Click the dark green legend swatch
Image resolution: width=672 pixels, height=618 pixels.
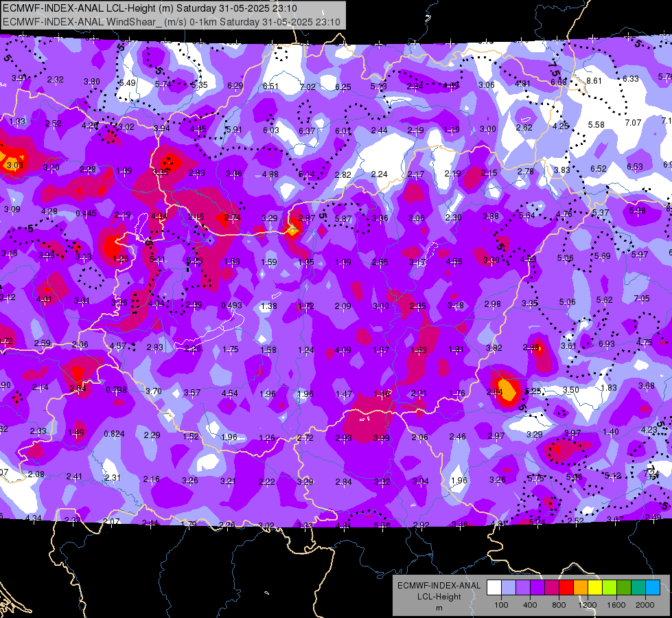(623, 588)
